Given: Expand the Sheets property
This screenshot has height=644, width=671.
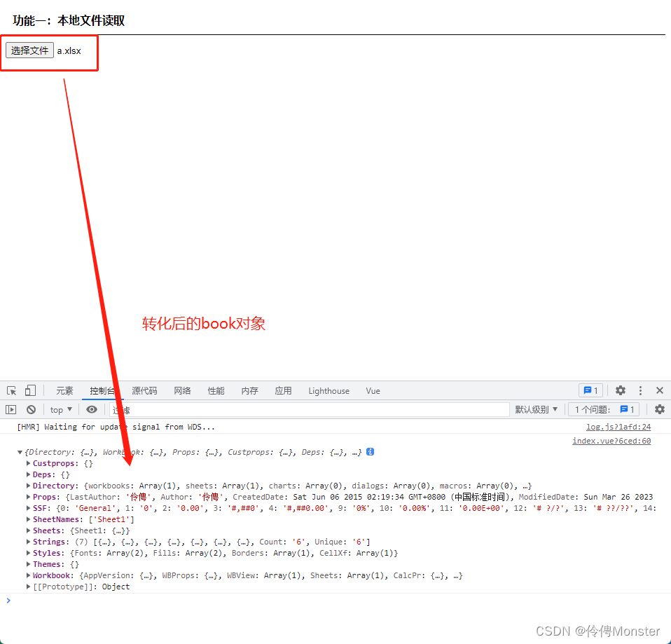Looking at the screenshot, I should pyautogui.click(x=28, y=530).
